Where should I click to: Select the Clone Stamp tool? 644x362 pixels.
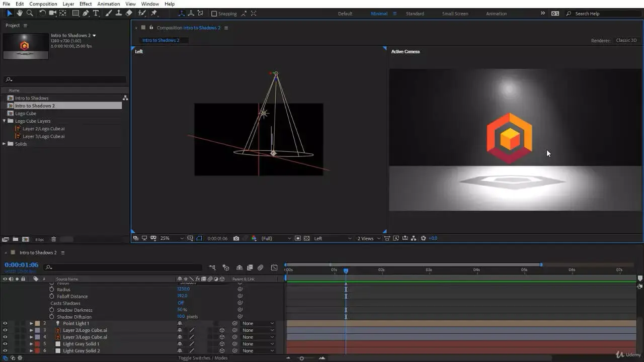[x=119, y=13]
